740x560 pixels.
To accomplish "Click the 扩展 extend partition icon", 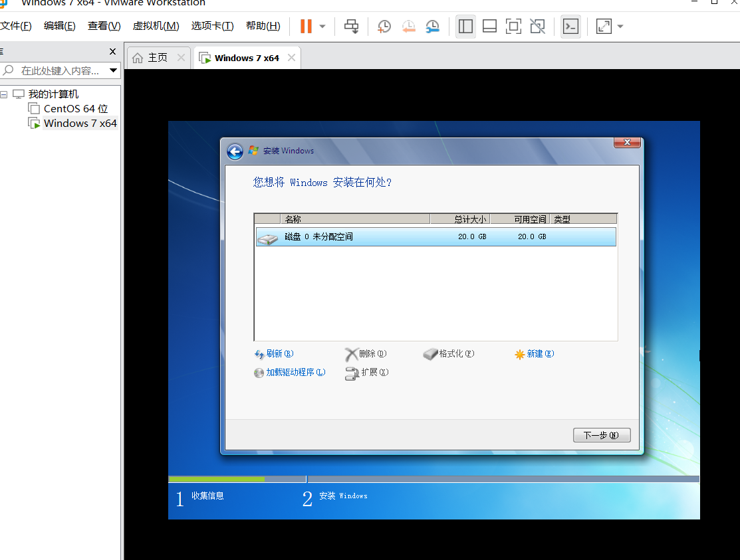I will [x=352, y=373].
